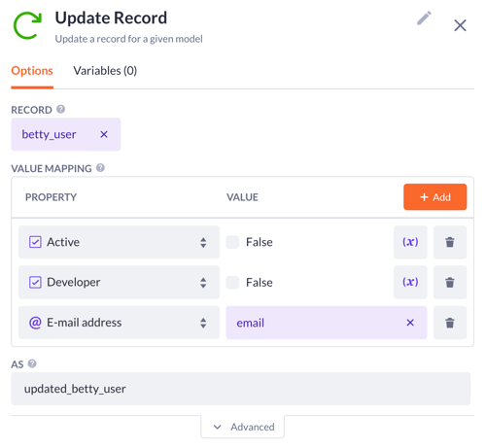Use variable for the Active value
486x448 pixels.
[x=410, y=242]
